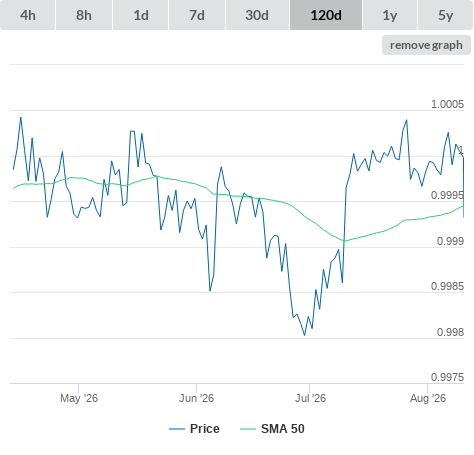This screenshot has height=455, width=474.
Task: Click the active 120d range tab
Action: point(326,15)
